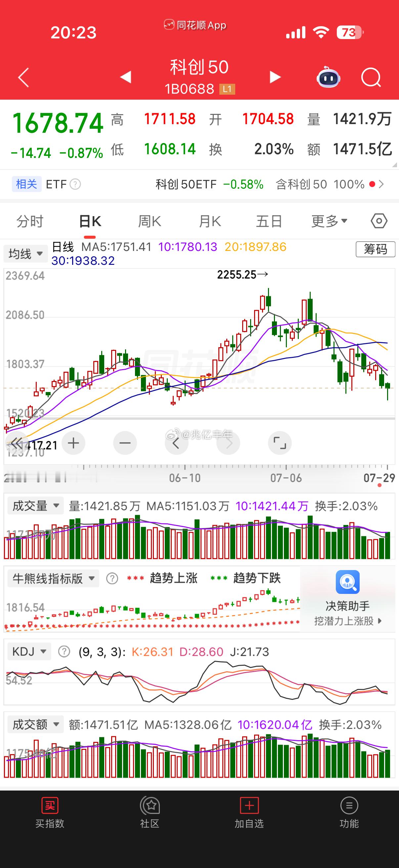Tap the L1 level badge
This screenshot has height=868, width=399.
point(227,89)
